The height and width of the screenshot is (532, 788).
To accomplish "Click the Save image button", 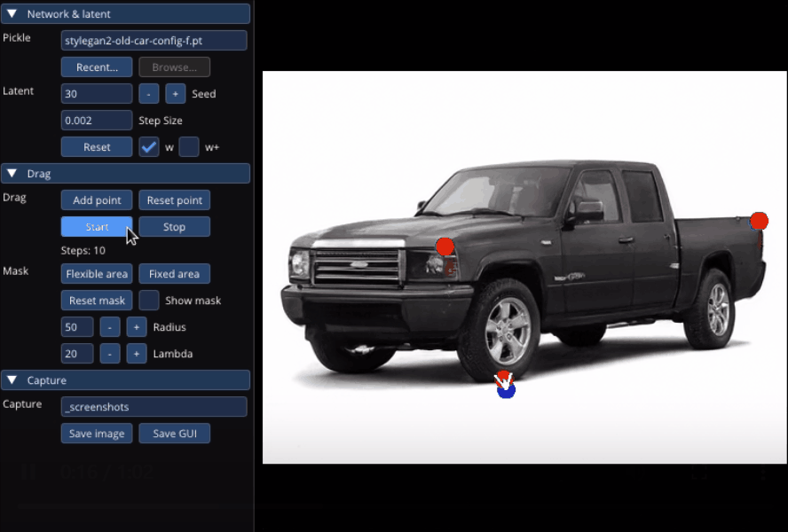I will [97, 433].
